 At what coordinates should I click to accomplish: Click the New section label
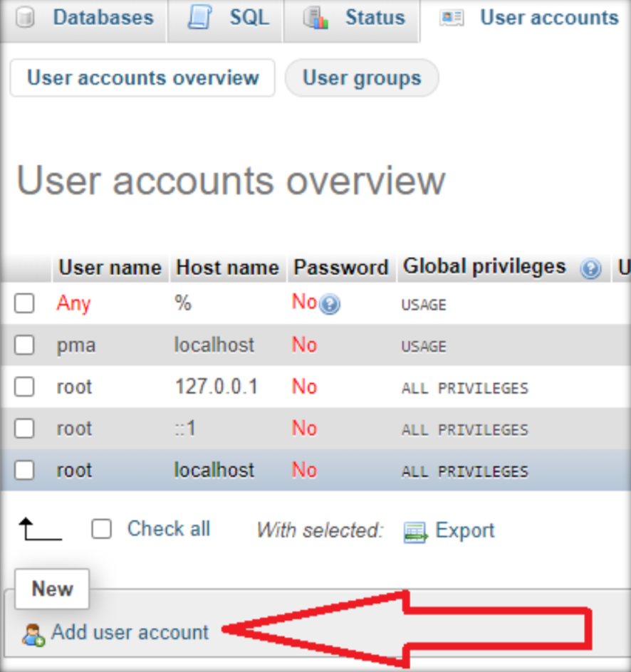(51, 589)
